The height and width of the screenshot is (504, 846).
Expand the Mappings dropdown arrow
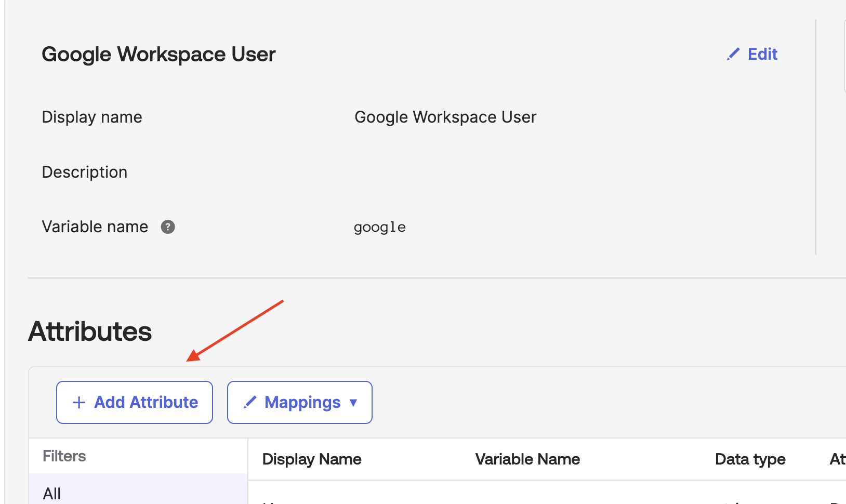coord(353,403)
